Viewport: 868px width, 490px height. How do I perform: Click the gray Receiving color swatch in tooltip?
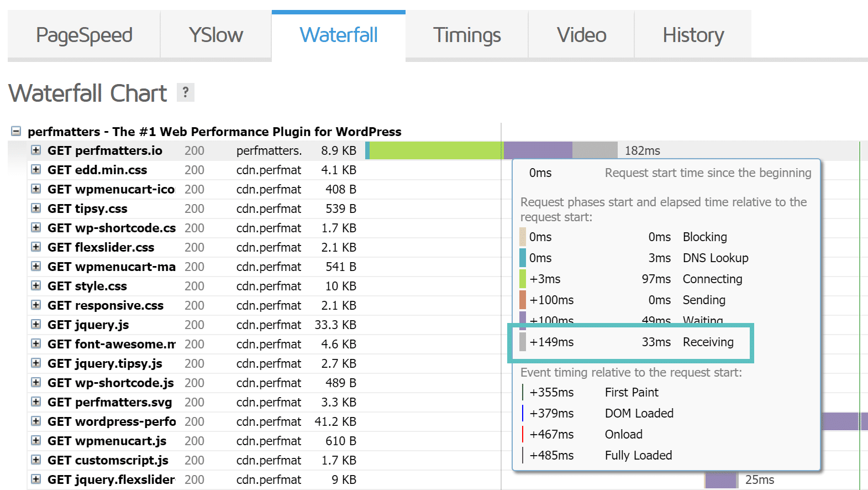pyautogui.click(x=523, y=342)
